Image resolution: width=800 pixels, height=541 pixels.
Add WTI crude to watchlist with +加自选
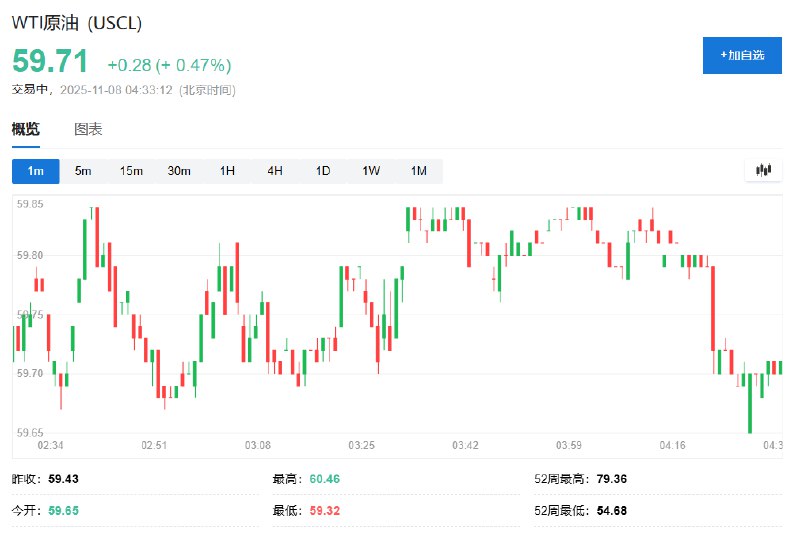pos(742,55)
